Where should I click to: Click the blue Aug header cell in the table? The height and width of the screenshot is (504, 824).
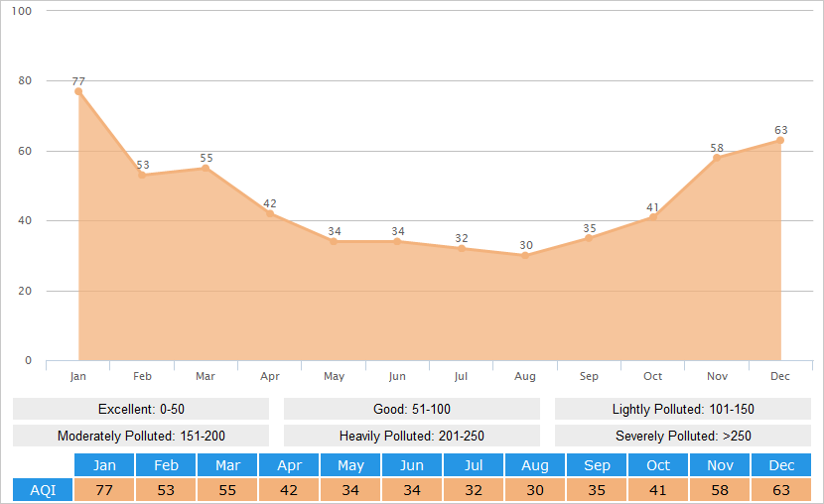(x=534, y=465)
